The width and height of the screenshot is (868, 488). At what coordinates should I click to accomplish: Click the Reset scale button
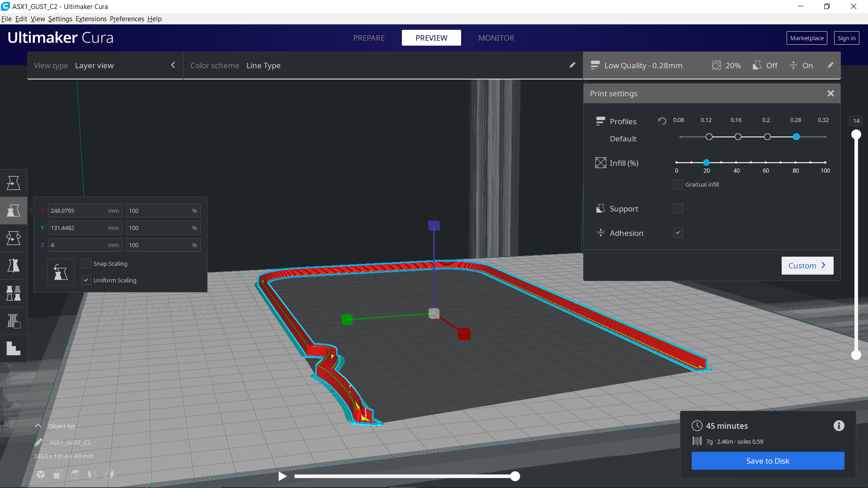[x=61, y=272]
